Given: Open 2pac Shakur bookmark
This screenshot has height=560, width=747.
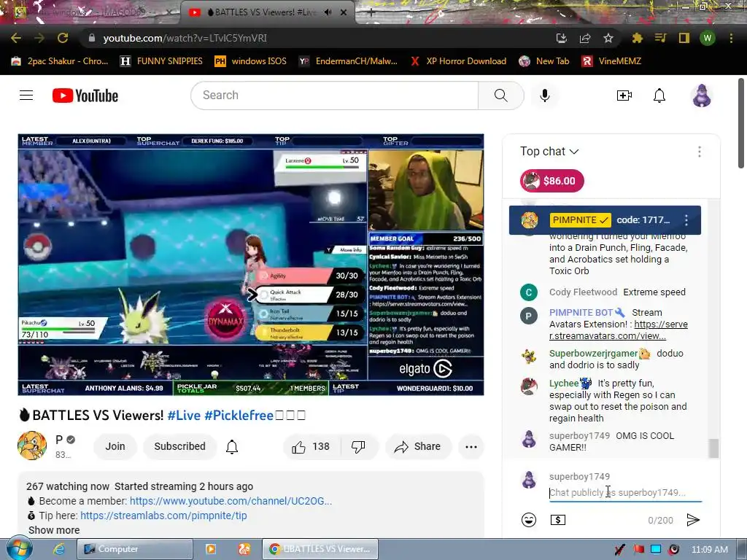Looking at the screenshot, I should (60, 61).
